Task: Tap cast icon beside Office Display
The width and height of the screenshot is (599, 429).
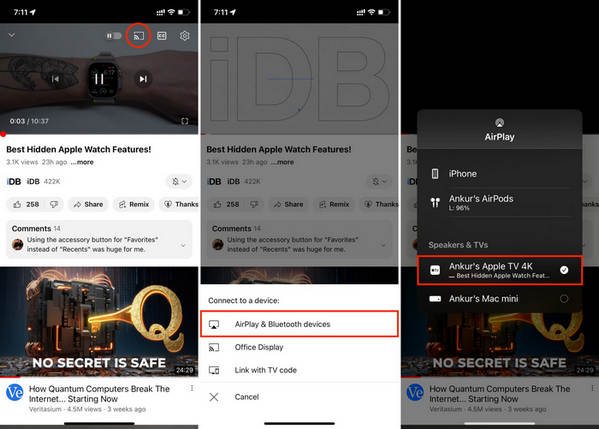Action: click(x=214, y=347)
